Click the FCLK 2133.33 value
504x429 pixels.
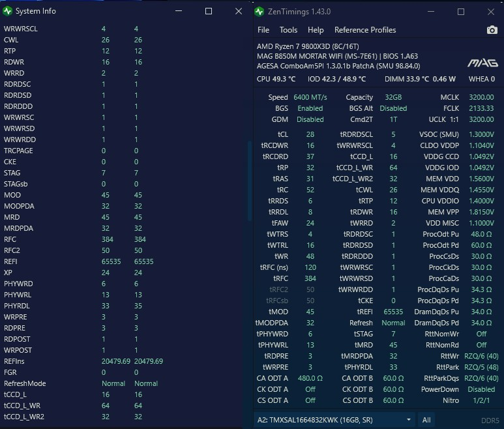481,108
